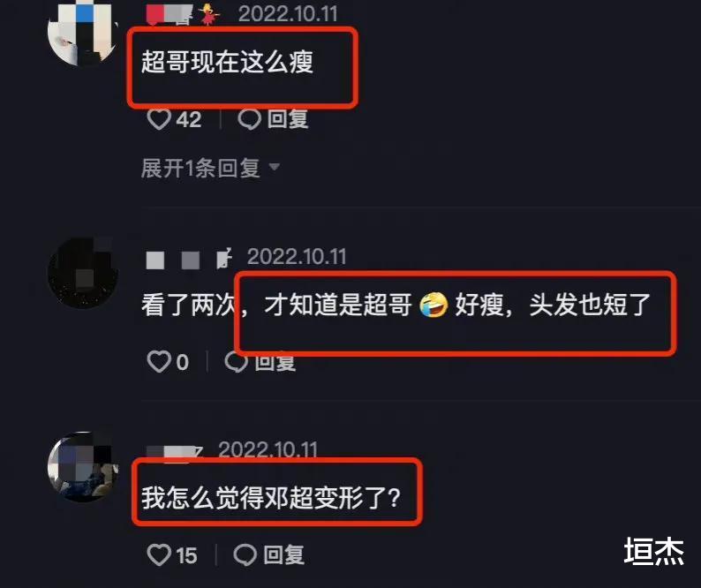Click 回复 text under third comment
Image resolution: width=701 pixels, height=588 pixels.
[283, 555]
